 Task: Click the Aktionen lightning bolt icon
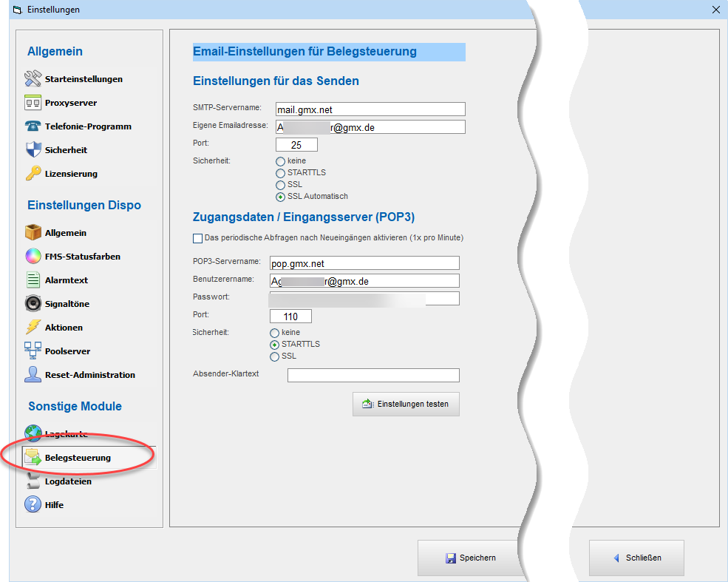coord(33,328)
